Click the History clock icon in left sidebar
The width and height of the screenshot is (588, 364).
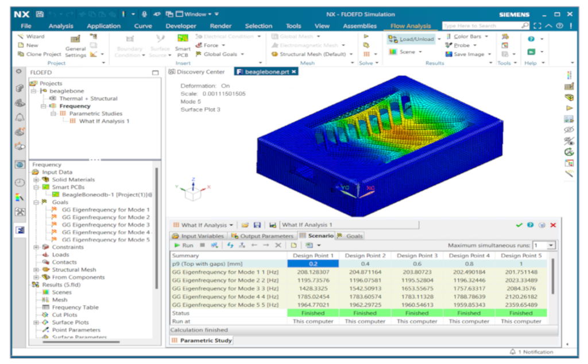coord(20,183)
